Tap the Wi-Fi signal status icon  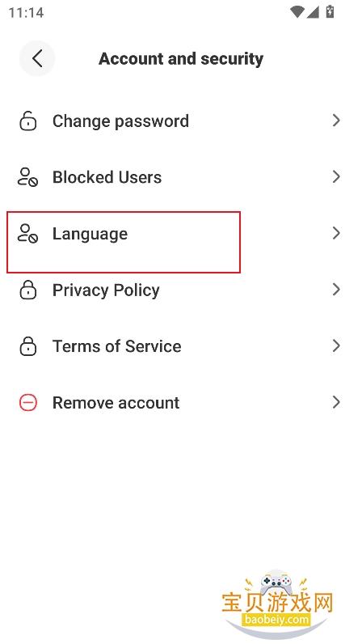click(297, 12)
